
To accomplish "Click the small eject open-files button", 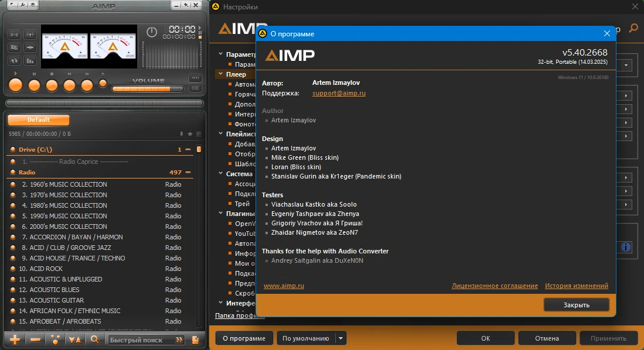I will pos(103,83).
